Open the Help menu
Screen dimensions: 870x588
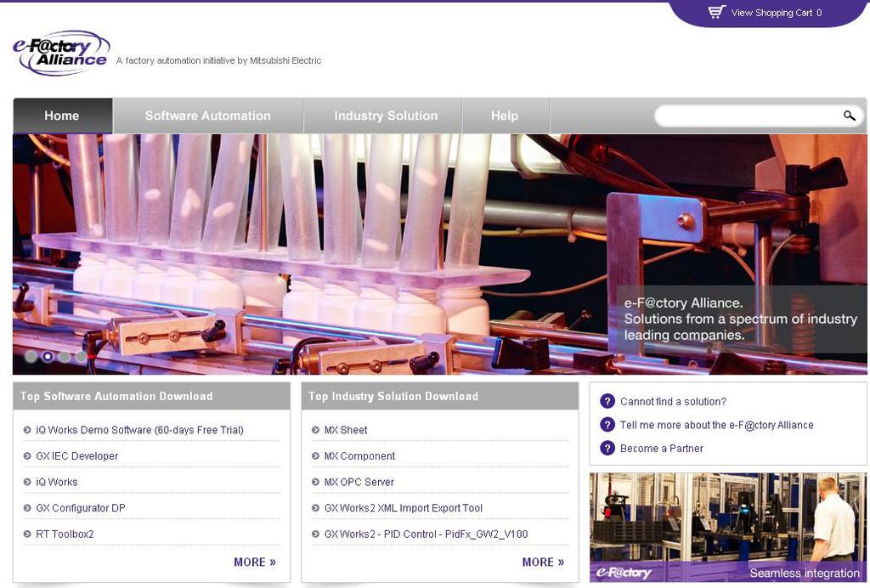[x=505, y=116]
